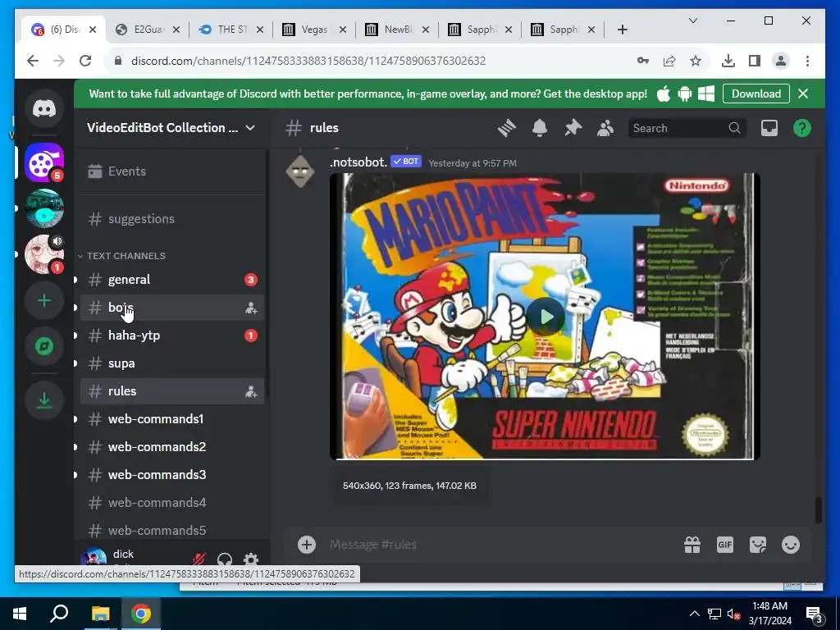
Task: Toggle microphone mute in user panel
Action: coord(199,560)
